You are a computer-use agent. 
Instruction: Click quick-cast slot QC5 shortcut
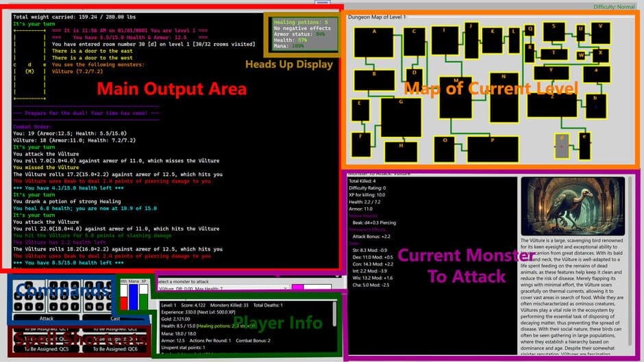click(x=47, y=348)
